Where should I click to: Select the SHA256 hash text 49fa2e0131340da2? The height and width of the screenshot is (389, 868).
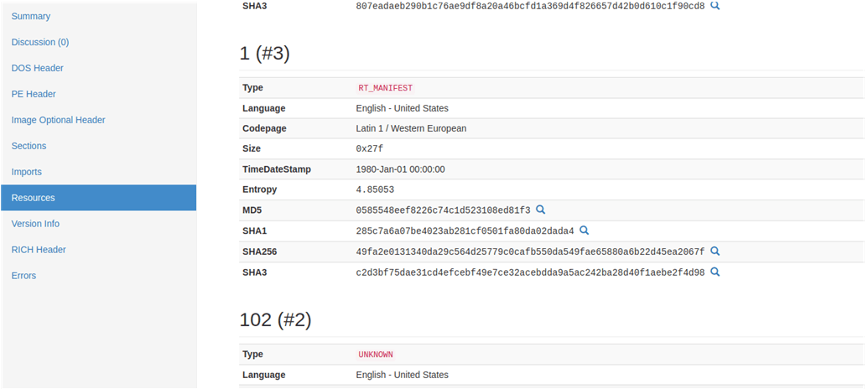pyautogui.click(x=530, y=252)
